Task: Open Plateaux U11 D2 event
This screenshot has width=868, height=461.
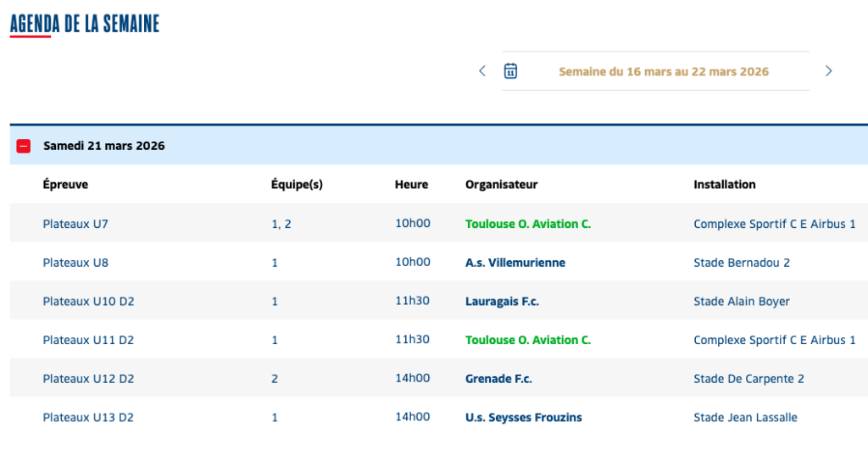Action: [x=88, y=340]
